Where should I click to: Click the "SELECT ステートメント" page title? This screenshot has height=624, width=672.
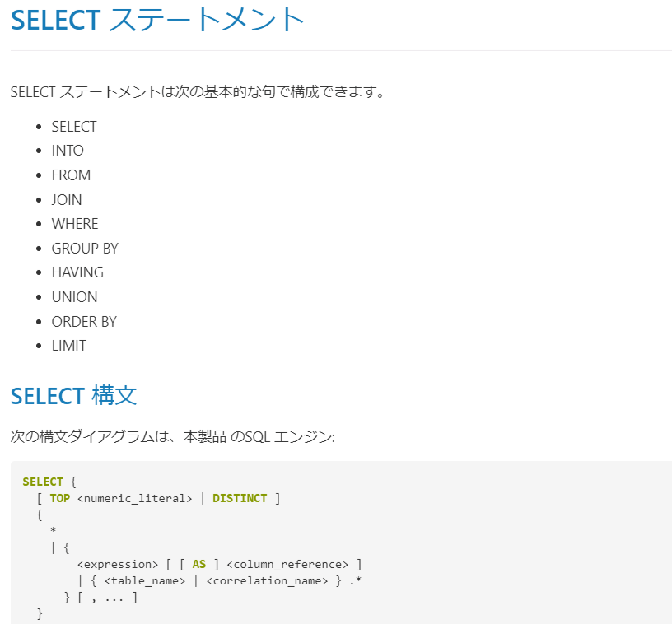point(157,20)
